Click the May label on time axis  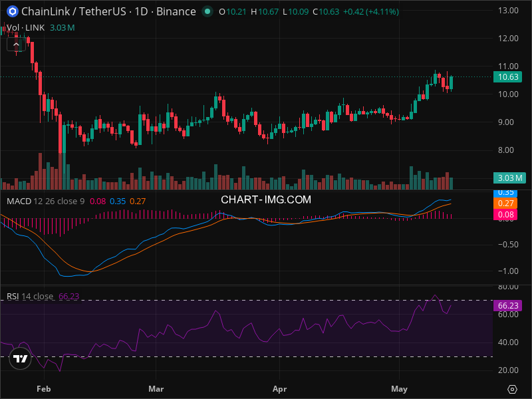click(399, 389)
